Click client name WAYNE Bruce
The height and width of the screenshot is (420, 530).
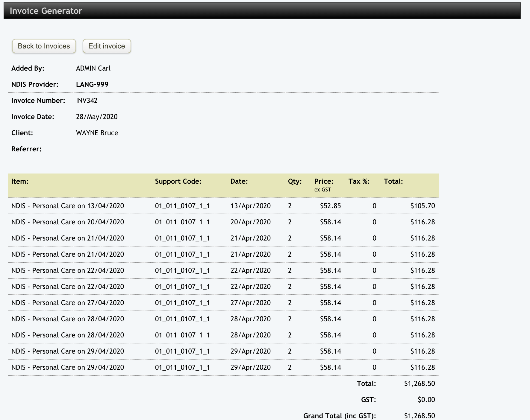(97, 133)
